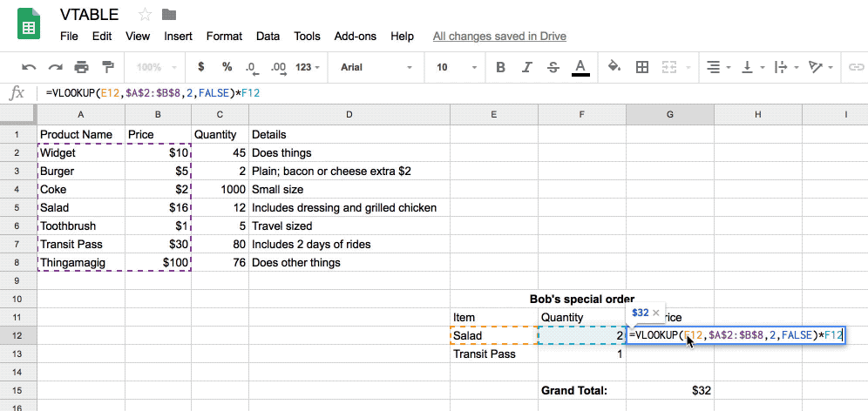Select the 'Grand Total:' cell
Image resolution: width=868 pixels, height=411 pixels.
tap(582, 390)
